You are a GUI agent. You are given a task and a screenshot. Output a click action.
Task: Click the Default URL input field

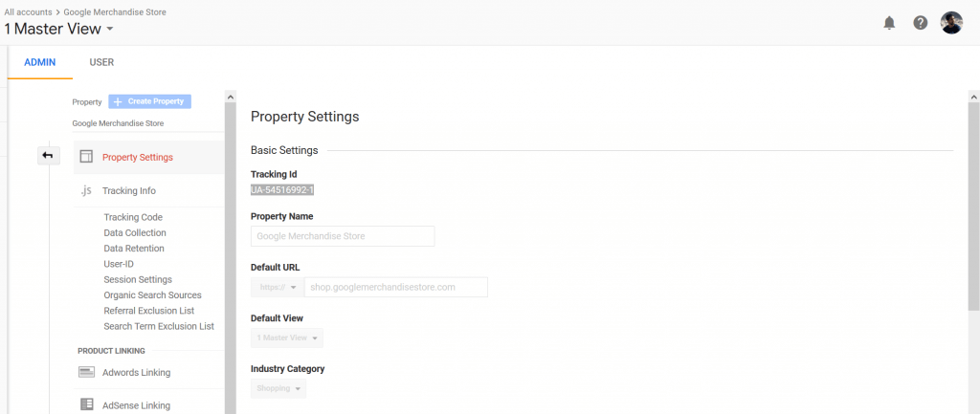point(395,287)
